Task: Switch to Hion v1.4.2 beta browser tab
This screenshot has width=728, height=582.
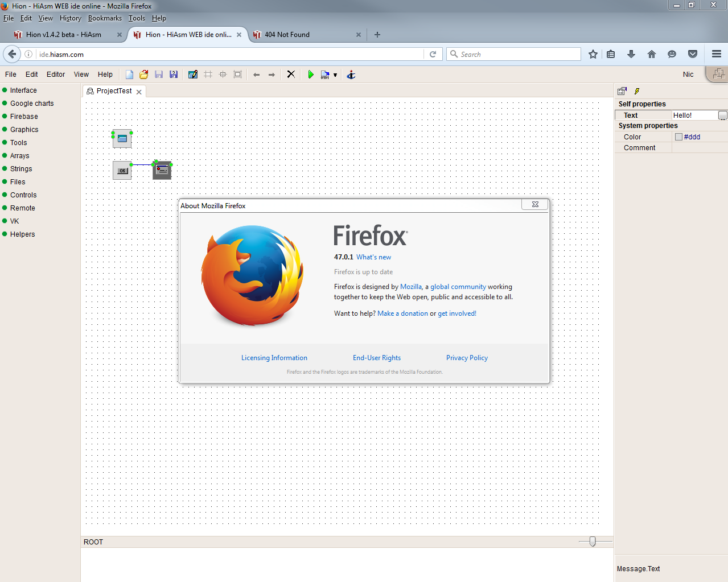Action: (x=64, y=35)
